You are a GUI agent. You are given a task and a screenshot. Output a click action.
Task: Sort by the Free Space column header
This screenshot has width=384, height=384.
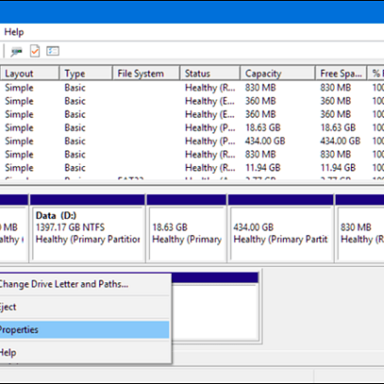[341, 73]
